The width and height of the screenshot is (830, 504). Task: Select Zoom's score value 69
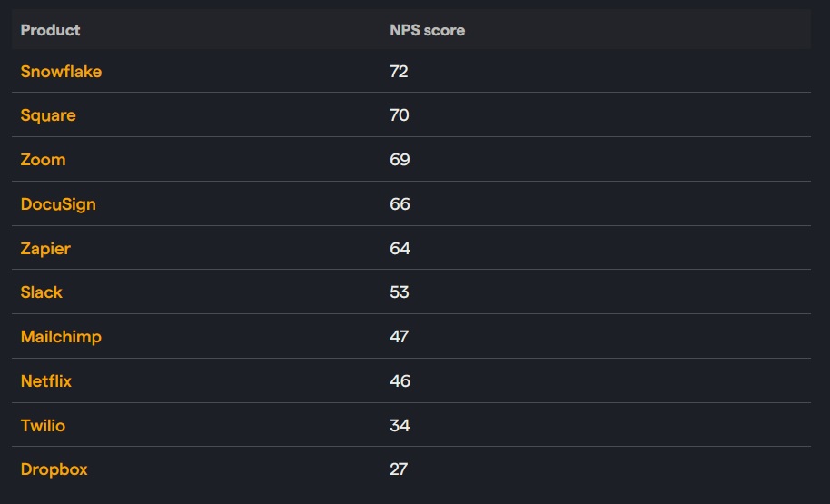pos(400,160)
